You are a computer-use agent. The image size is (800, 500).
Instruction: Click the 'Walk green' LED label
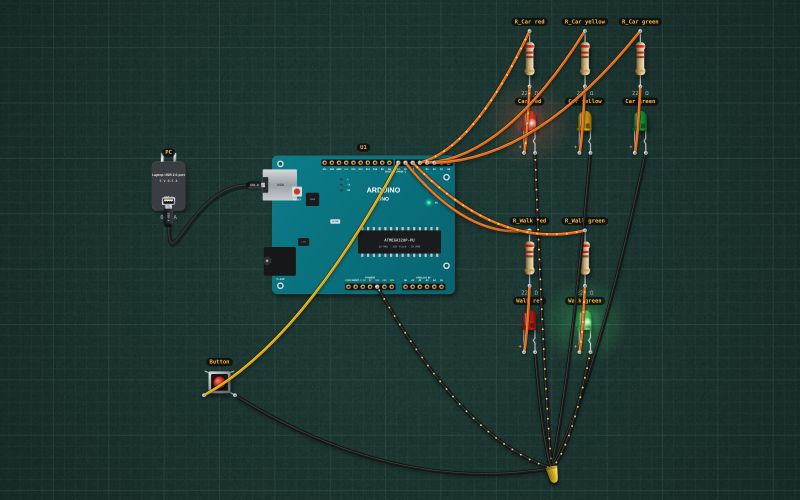[x=585, y=301]
